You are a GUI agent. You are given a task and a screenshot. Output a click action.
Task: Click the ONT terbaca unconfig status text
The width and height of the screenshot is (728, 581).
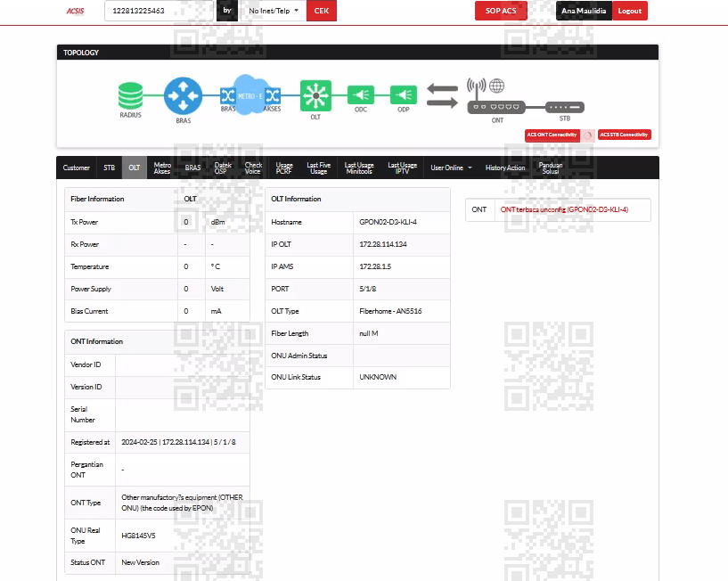pos(564,209)
